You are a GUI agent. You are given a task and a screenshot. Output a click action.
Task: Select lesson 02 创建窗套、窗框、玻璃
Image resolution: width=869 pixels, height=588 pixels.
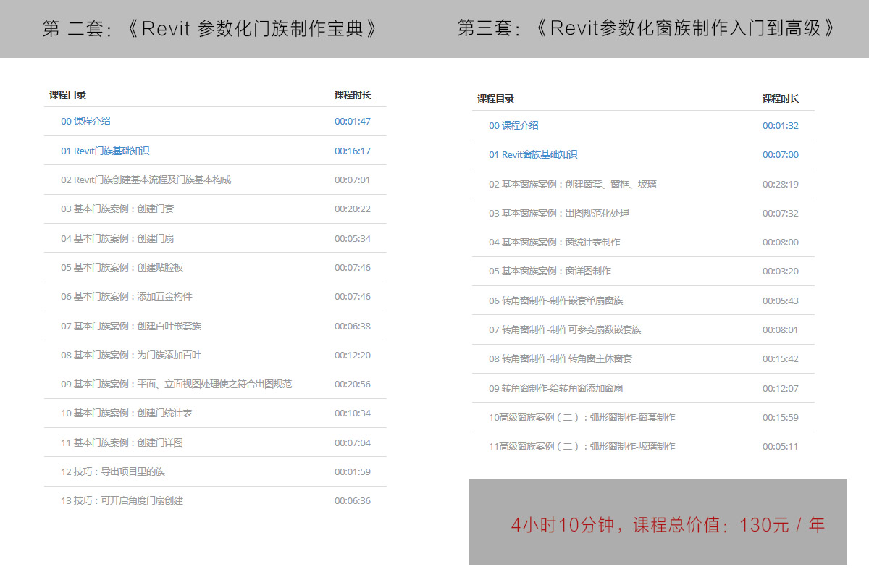coord(573,184)
